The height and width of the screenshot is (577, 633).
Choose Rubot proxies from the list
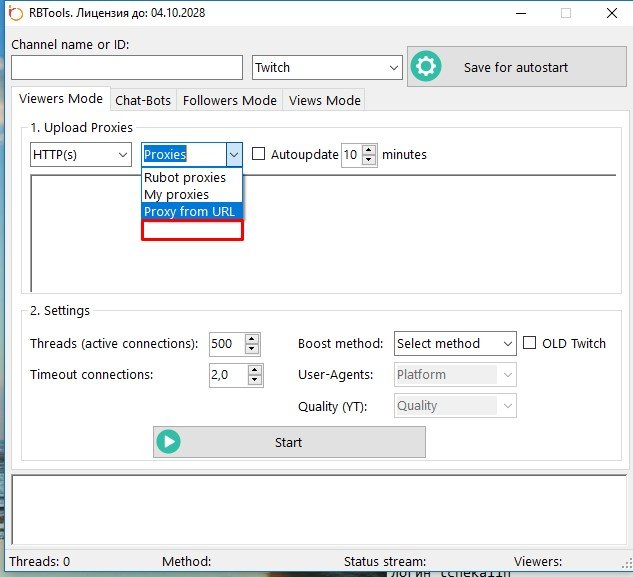click(x=185, y=178)
